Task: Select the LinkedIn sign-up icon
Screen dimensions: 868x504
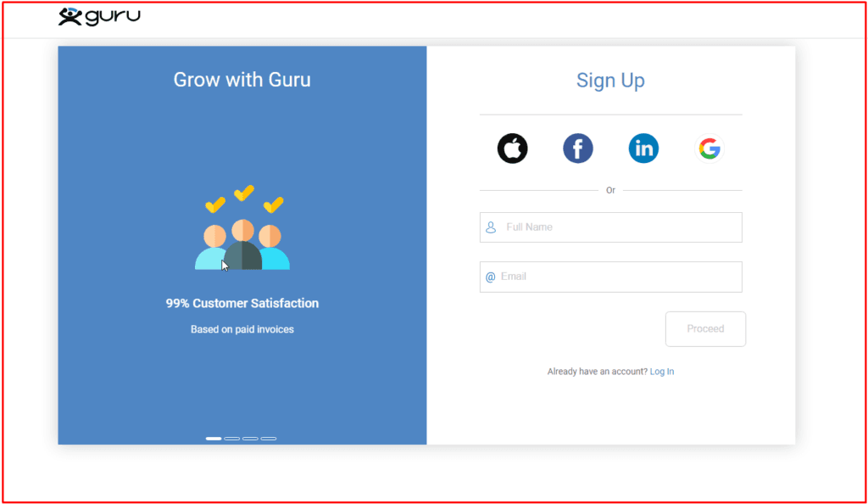Action: (x=643, y=148)
